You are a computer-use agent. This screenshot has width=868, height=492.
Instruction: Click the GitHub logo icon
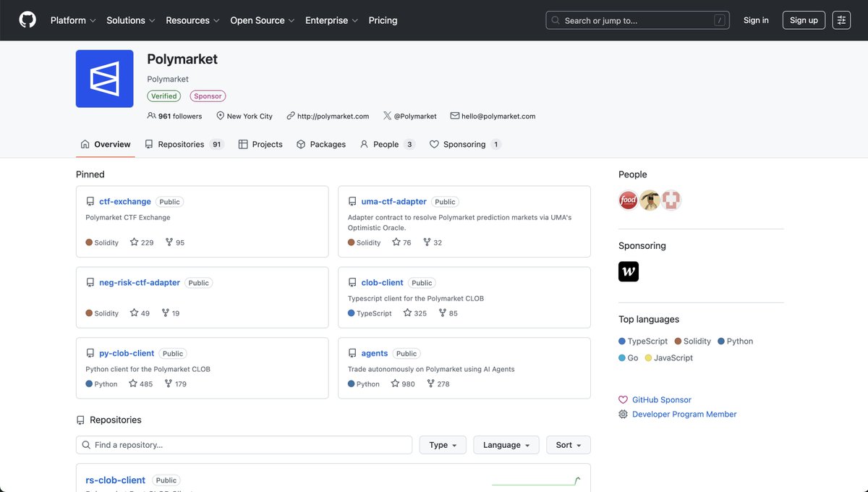27,20
